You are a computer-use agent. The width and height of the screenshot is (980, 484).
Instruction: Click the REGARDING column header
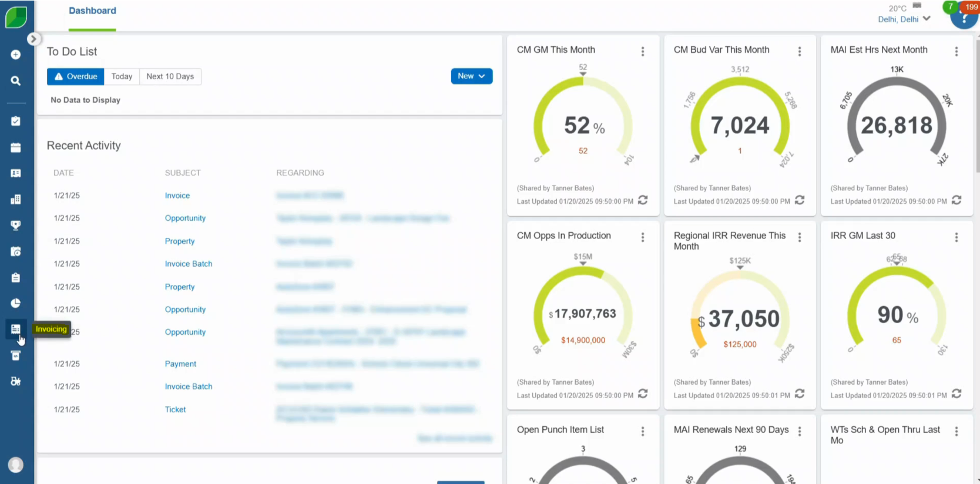tap(300, 173)
